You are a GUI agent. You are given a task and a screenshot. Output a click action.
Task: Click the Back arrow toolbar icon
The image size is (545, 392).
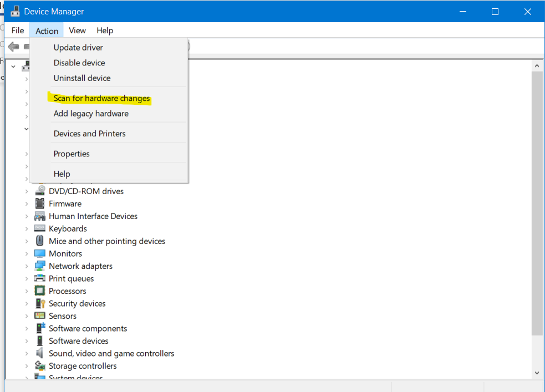click(13, 47)
